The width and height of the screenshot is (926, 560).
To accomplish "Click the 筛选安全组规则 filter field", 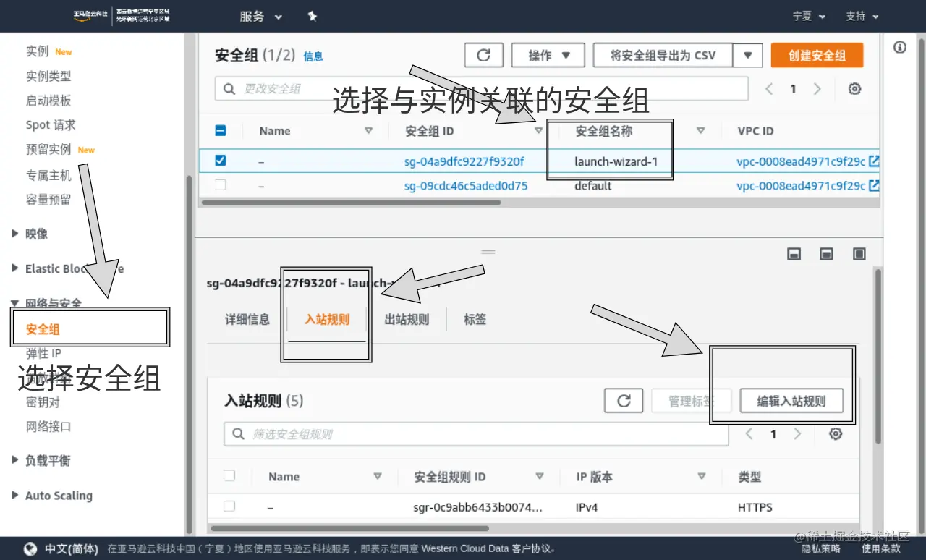I will pyautogui.click(x=476, y=434).
